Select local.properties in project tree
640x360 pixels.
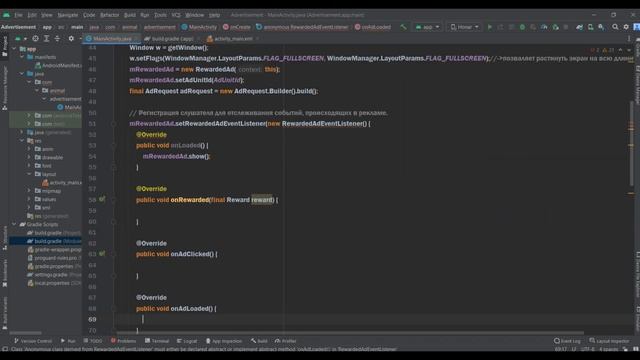[x=54, y=283]
